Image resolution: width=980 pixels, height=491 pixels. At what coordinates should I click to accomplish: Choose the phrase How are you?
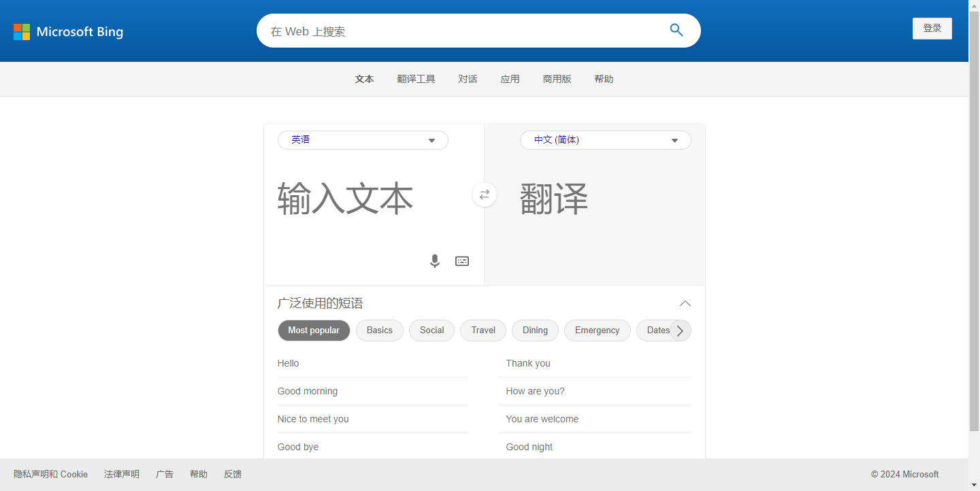coord(595,392)
